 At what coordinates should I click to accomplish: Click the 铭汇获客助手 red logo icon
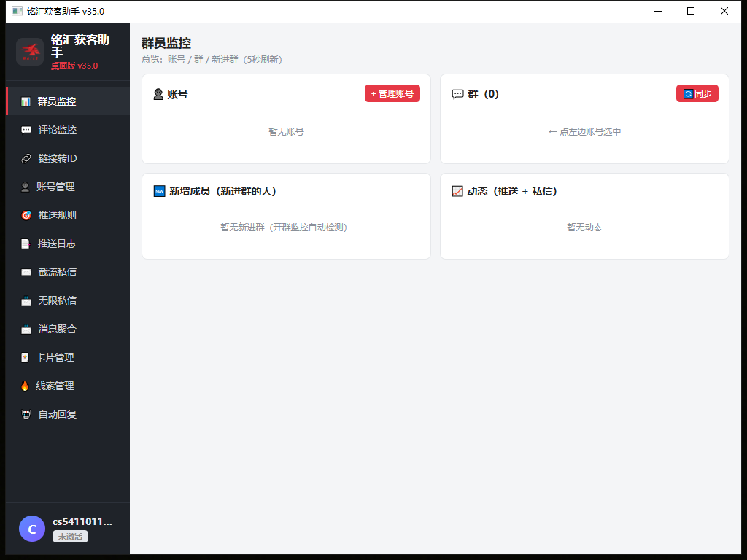pos(30,52)
